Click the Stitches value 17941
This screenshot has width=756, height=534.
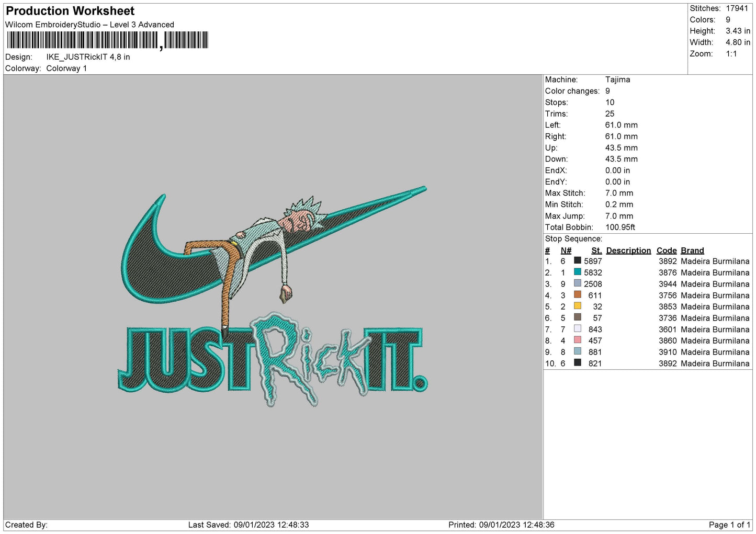tap(737, 8)
